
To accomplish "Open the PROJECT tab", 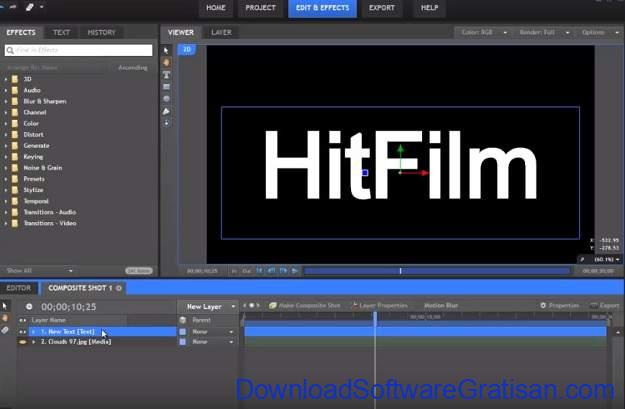I will point(260,8).
